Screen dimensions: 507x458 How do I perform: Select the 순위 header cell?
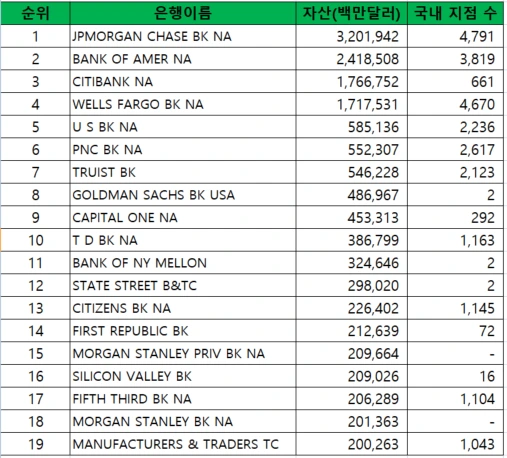tap(35, 13)
